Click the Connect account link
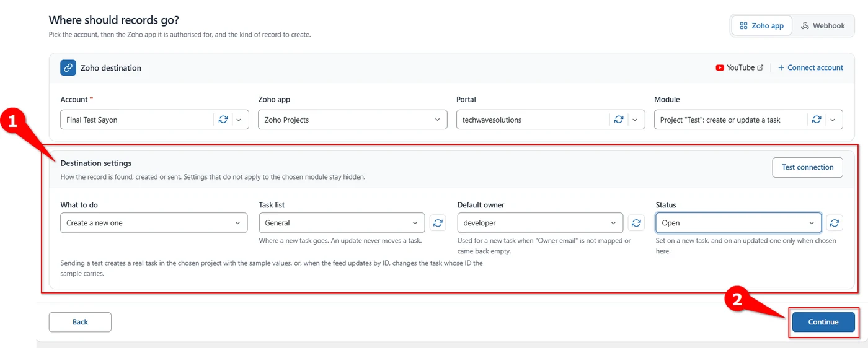 click(810, 68)
